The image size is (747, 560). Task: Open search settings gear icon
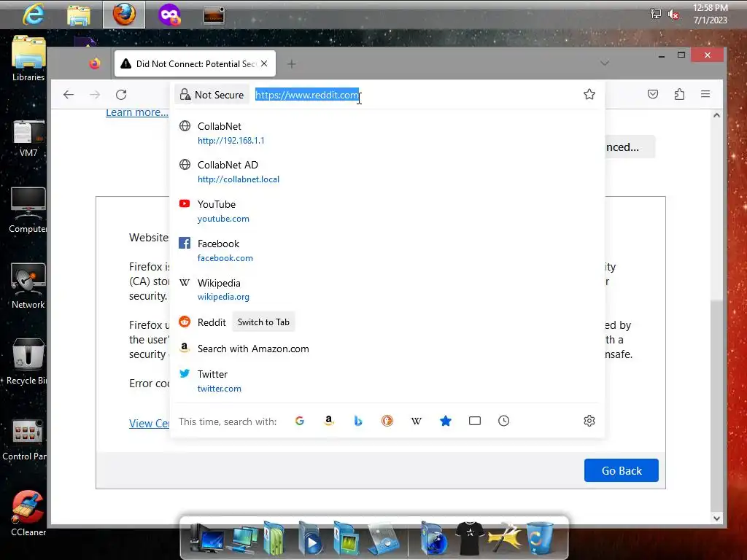(x=589, y=421)
